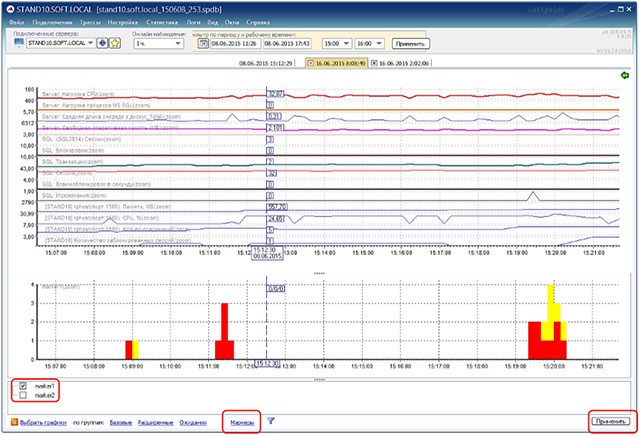The image size is (640, 437).
Task: Click the application icon in title bar
Action: pyautogui.click(x=8, y=7)
